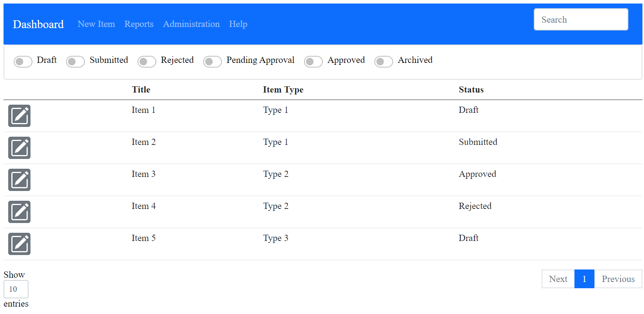644x314 pixels.
Task: Click 'Type 1' in the Item 1 row
Action: (275, 110)
